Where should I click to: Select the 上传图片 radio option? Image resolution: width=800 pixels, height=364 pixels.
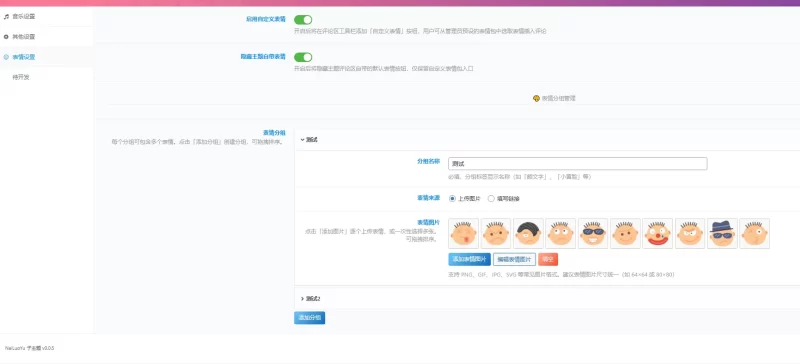point(452,199)
